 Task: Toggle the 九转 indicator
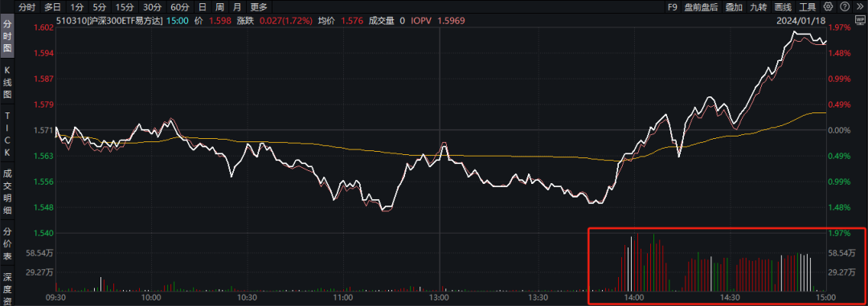point(759,7)
